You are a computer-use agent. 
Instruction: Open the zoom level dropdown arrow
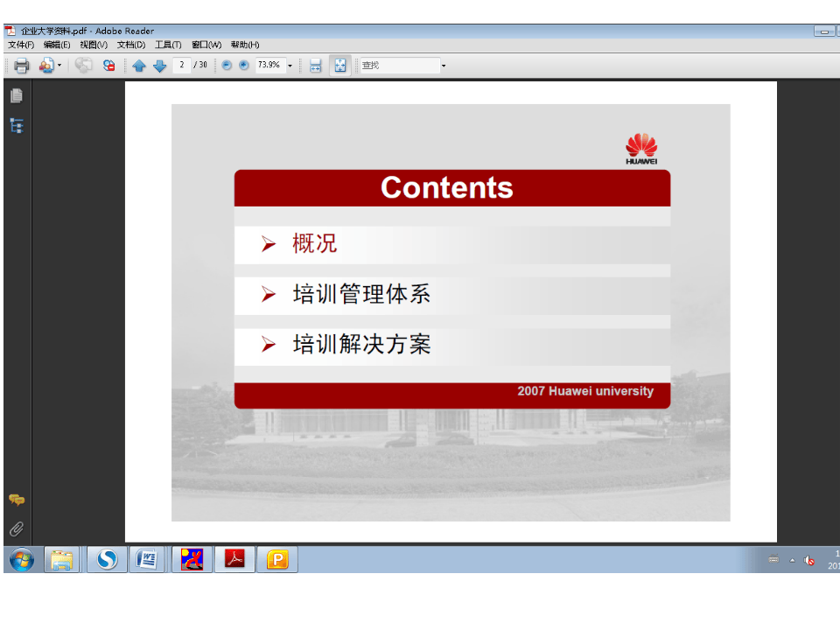(x=290, y=66)
